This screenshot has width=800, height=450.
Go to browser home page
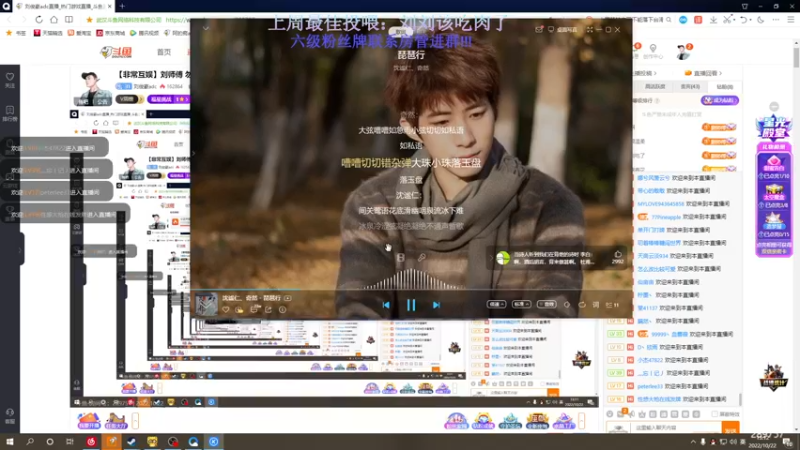pyautogui.click(x=54, y=19)
